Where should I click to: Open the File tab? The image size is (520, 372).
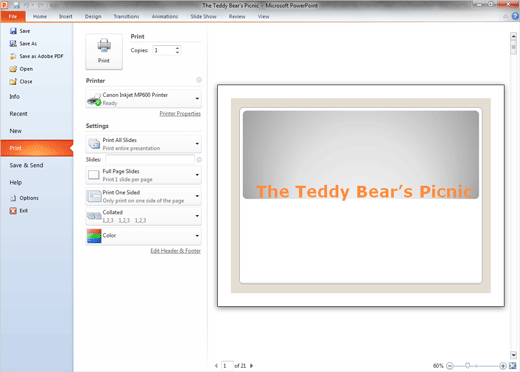pyautogui.click(x=13, y=16)
